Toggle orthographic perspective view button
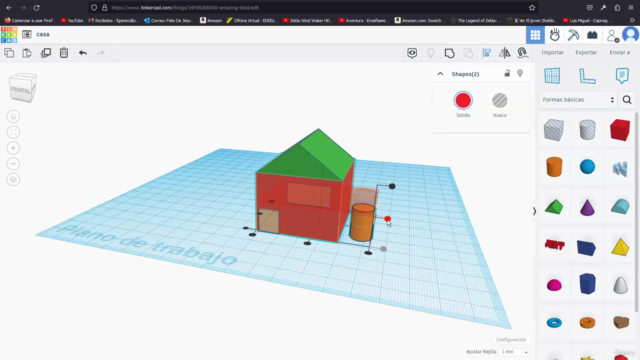 [x=13, y=180]
